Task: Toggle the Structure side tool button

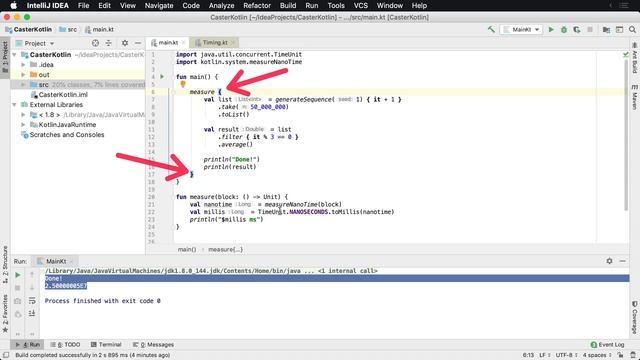Action: (x=5, y=264)
